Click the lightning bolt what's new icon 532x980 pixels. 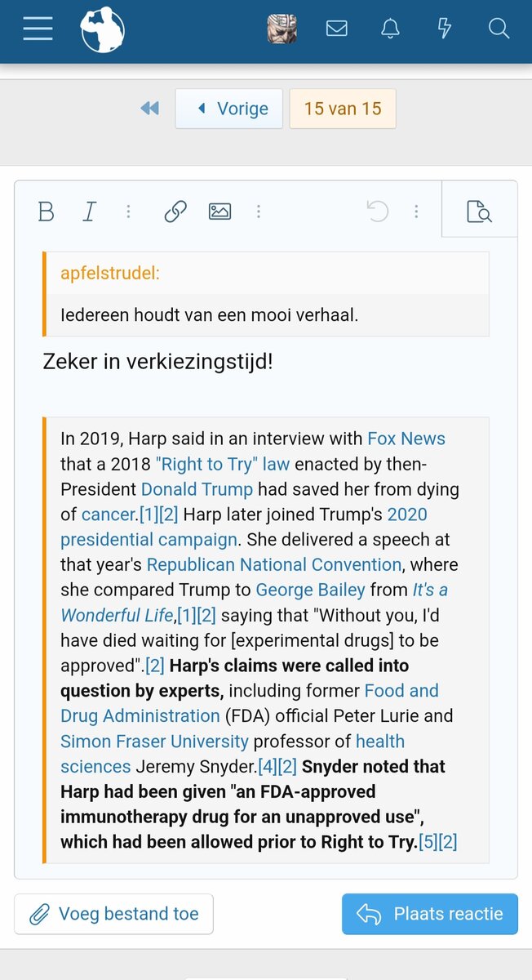coord(445,29)
